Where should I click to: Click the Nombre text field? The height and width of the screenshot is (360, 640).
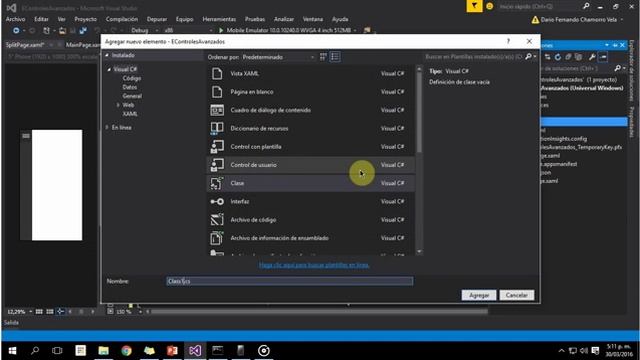point(289,281)
